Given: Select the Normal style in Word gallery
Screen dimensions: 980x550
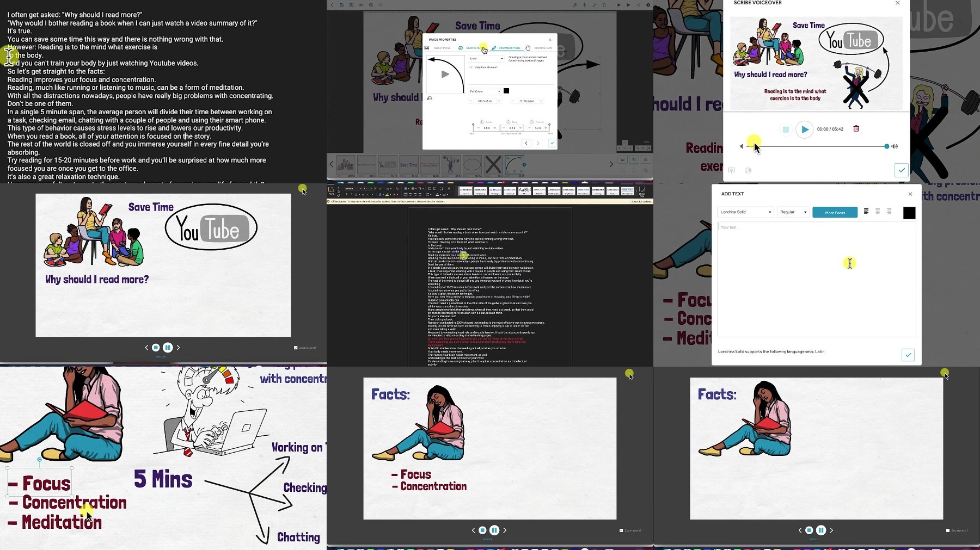Looking at the screenshot, I should click(465, 191).
